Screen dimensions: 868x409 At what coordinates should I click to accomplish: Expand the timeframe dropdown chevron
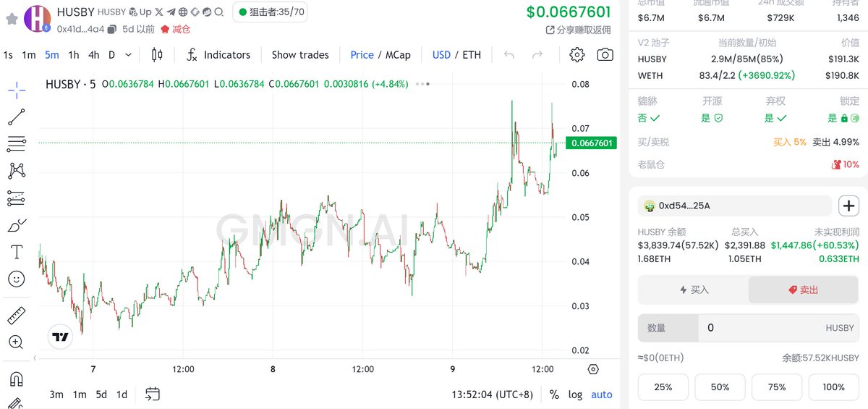pyautogui.click(x=129, y=54)
